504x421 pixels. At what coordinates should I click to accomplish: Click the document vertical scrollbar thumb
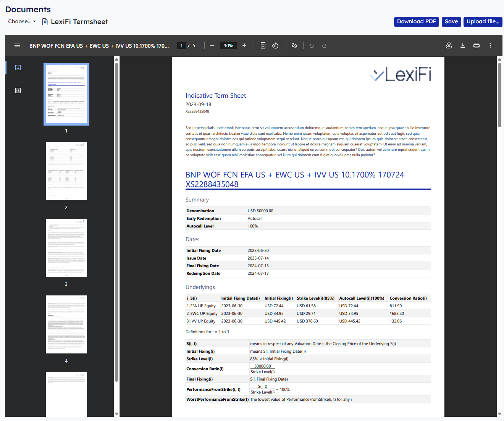[499, 95]
